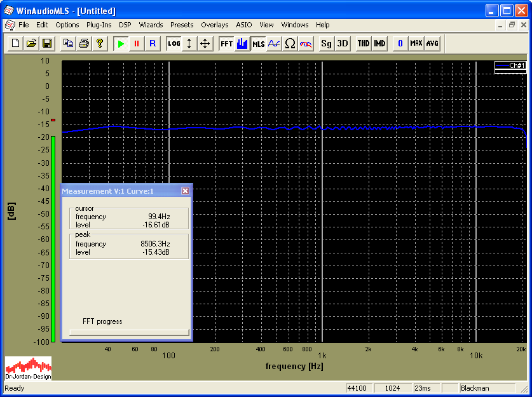This screenshot has height=397, width=532.
Task: Open the Wizards menu
Action: coord(151,25)
